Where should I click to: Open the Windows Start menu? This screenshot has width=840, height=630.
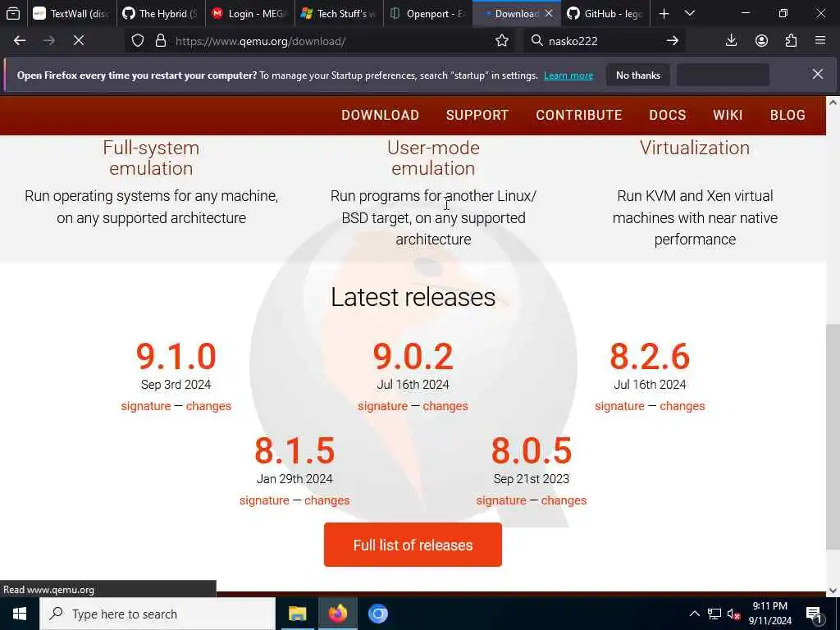coord(20,614)
